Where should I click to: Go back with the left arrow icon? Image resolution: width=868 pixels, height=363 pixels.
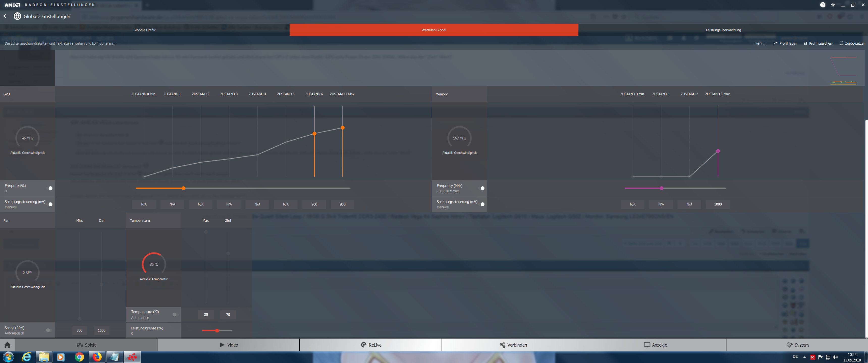[5, 16]
